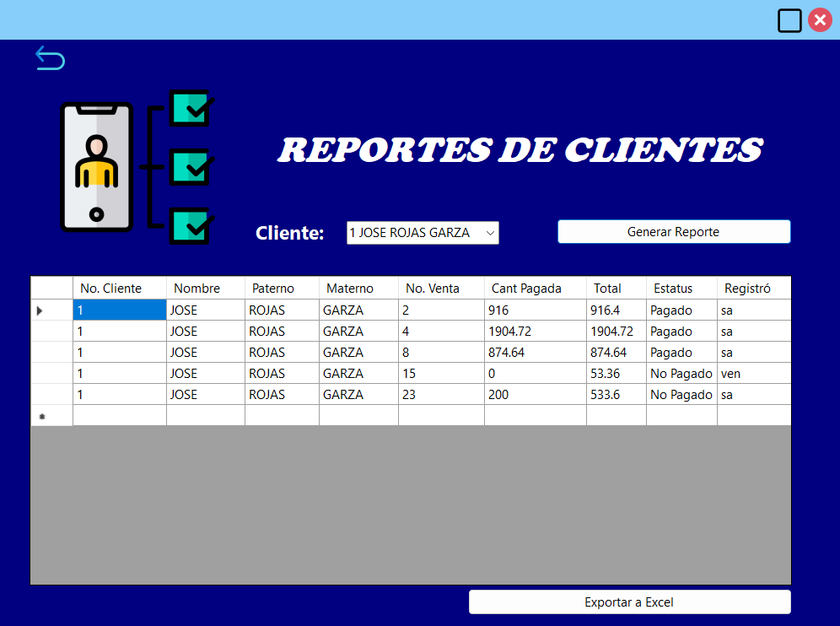
Task: Click the asterisk new-row indicator in the grid
Action: coord(39,415)
